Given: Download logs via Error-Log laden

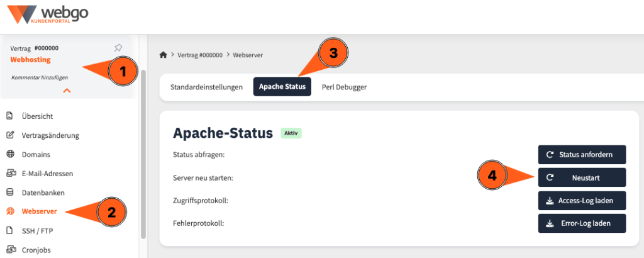Looking at the screenshot, I should 582,223.
